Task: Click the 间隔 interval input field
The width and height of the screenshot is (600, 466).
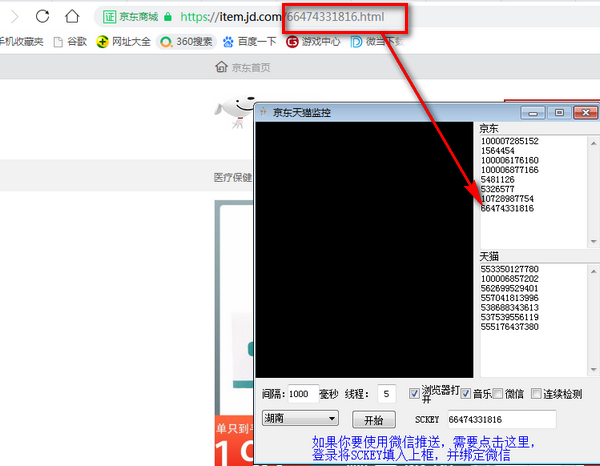Action: [303, 394]
